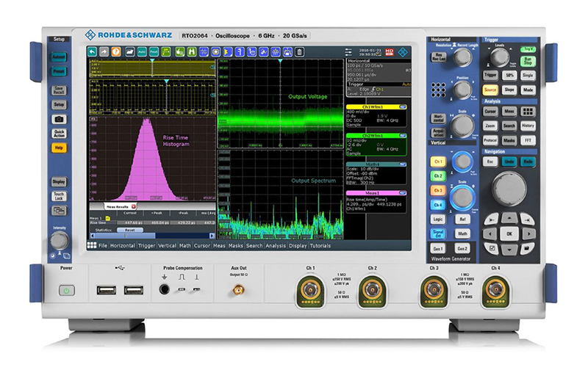
Task: Click the orange help question mark icon
Action: (x=116, y=51)
